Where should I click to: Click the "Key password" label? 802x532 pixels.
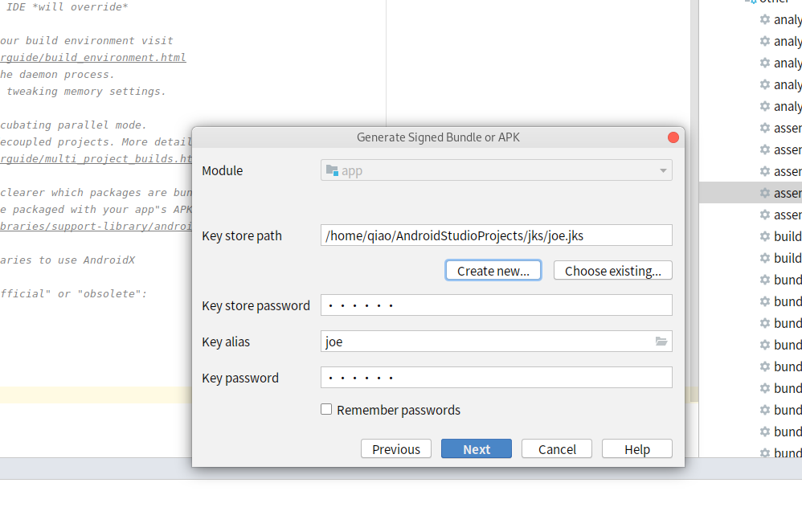[240, 378]
